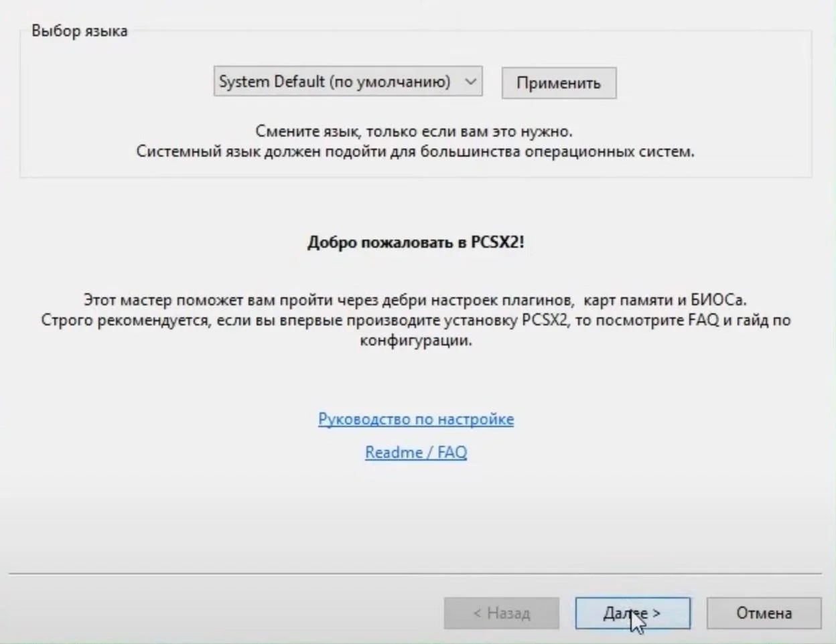Click the Отмена button
This screenshot has height=644, width=836.
tap(764, 613)
